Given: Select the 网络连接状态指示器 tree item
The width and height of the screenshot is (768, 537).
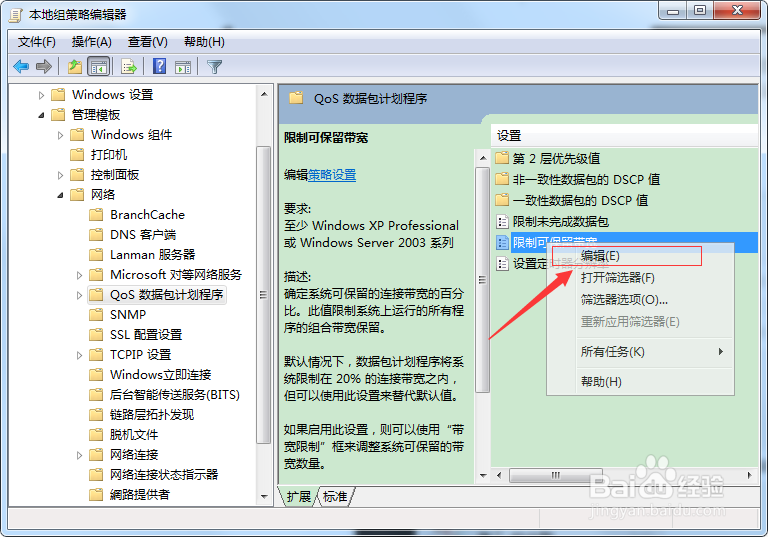Looking at the screenshot, I should pos(164,474).
